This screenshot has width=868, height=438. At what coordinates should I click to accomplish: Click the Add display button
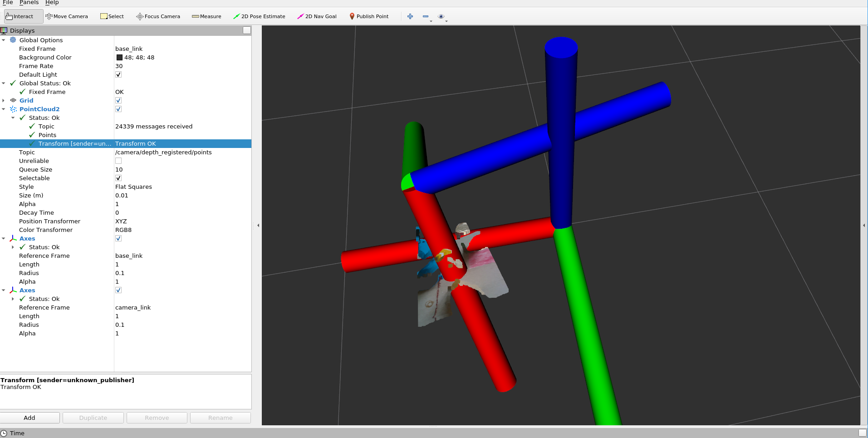[29, 418]
